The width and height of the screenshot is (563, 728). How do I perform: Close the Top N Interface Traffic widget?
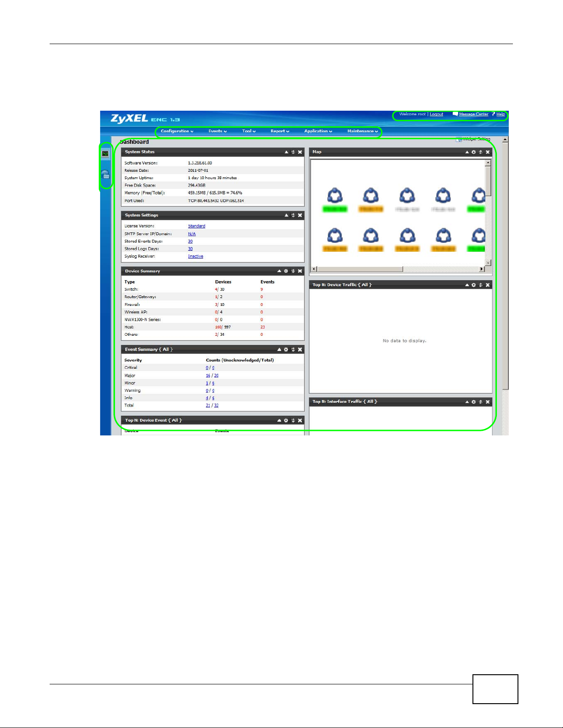point(488,402)
